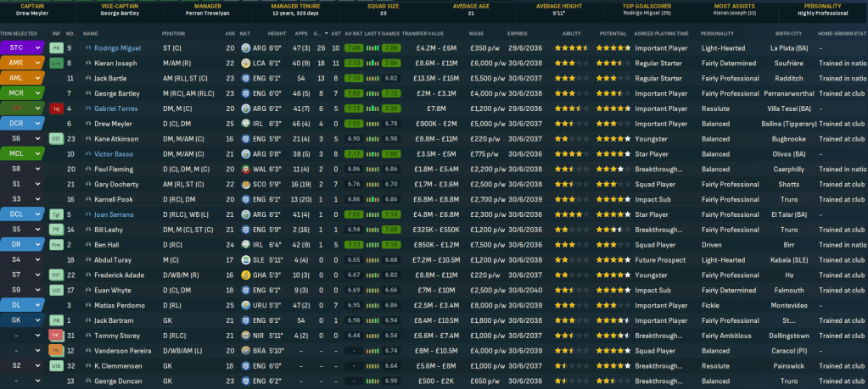Click the Wales flag icon for Paul Fleming
Screen dimensions: 868x389
click(245, 169)
